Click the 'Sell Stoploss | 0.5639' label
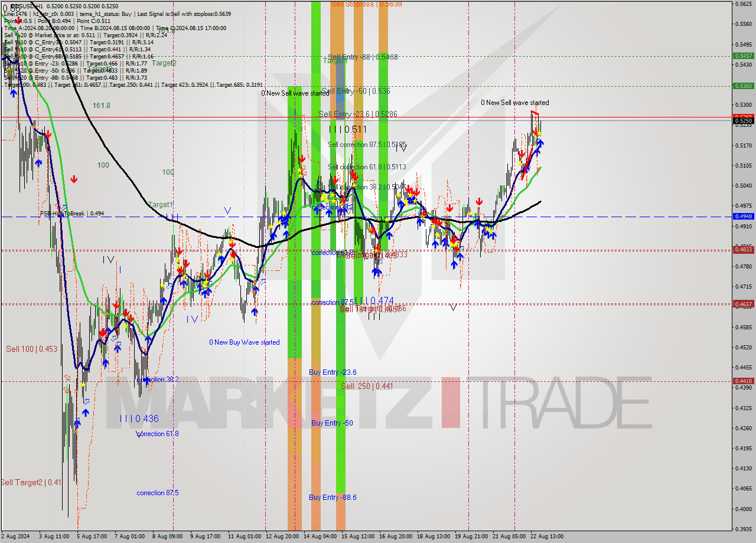Image resolution: width=756 pixels, height=543 pixels. [x=366, y=4]
